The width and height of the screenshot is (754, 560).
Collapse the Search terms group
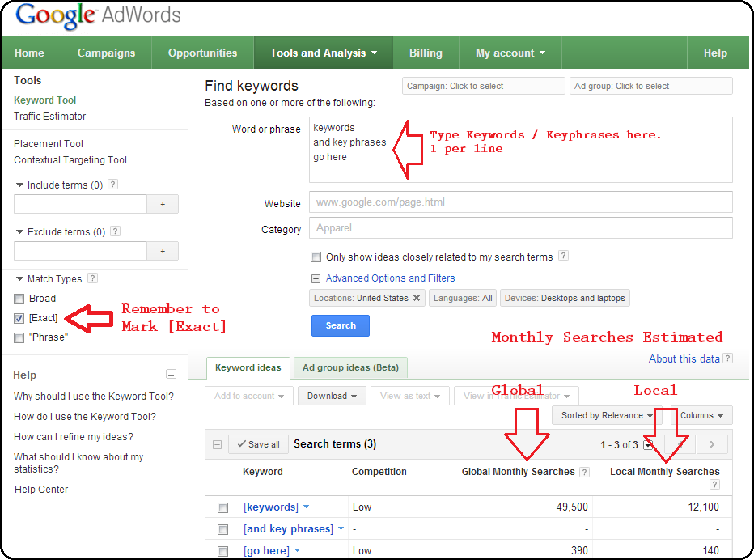click(218, 444)
